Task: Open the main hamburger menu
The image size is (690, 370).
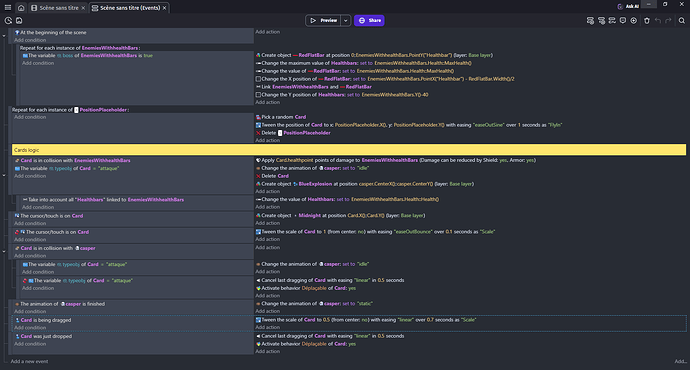Action: pos(8,7)
